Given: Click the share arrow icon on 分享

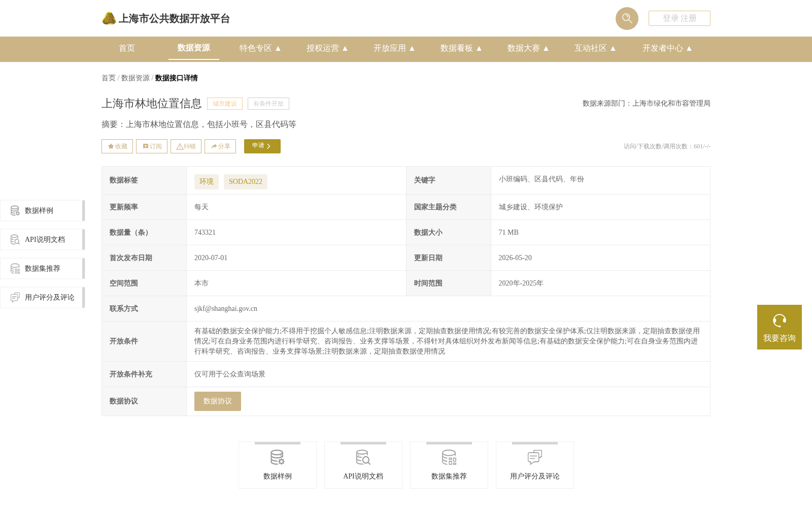Looking at the screenshot, I should pos(214,146).
